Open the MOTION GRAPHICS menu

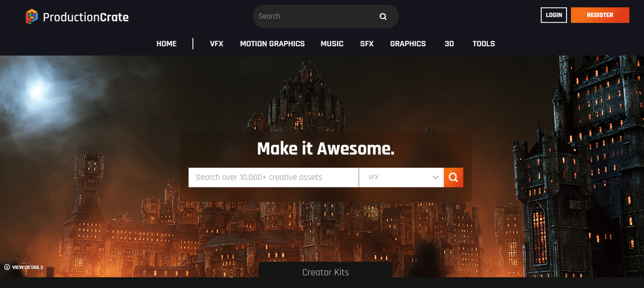(272, 44)
